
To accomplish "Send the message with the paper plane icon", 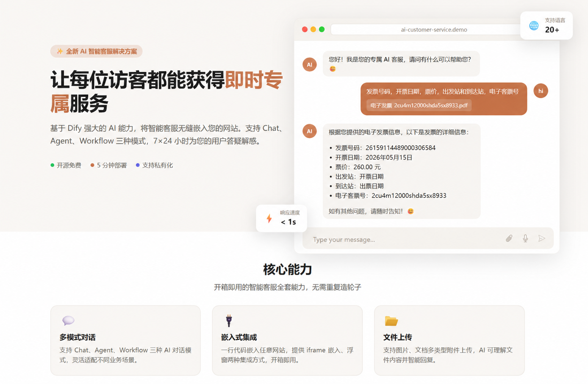I will tap(542, 238).
